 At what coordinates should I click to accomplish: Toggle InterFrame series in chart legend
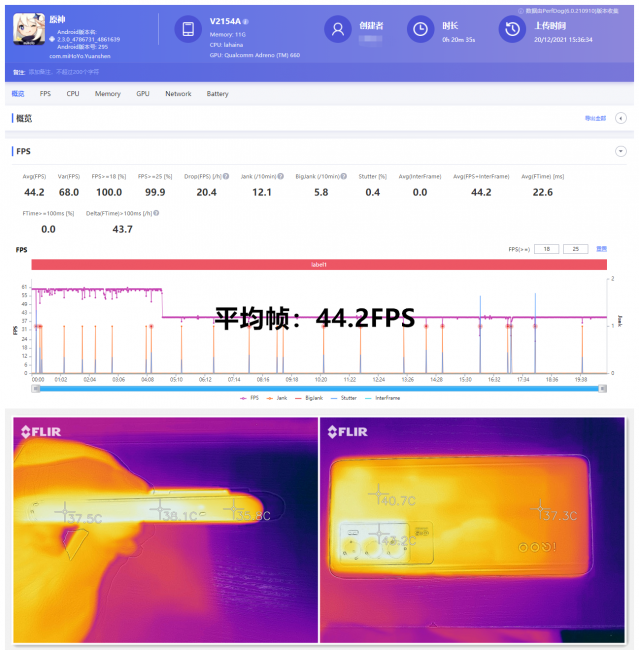point(382,398)
